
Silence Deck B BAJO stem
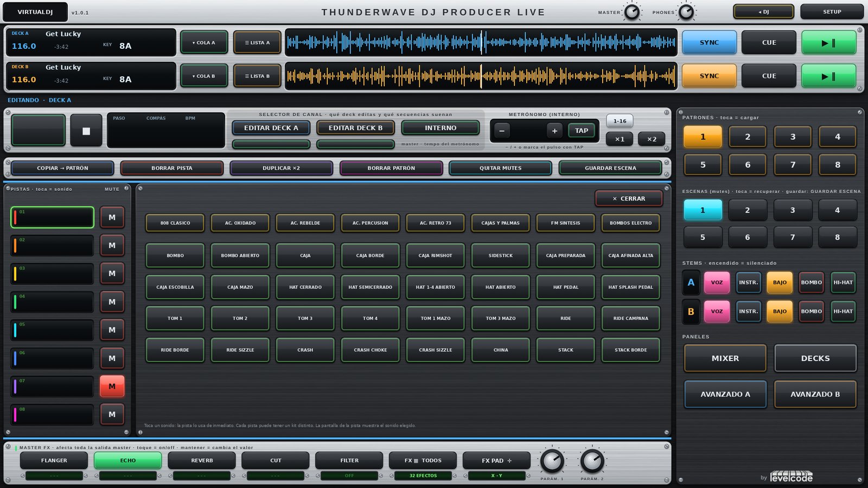point(780,311)
